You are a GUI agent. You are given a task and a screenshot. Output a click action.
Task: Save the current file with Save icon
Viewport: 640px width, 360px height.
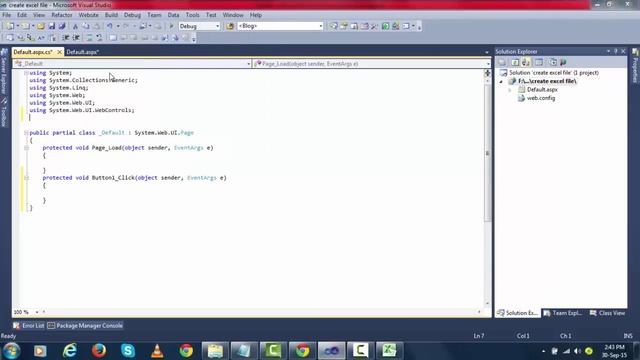(x=51, y=26)
